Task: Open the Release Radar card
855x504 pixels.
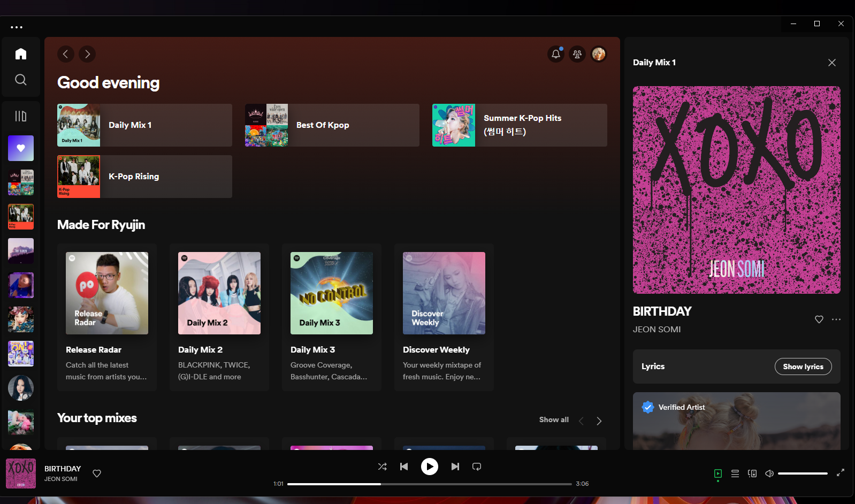Action: (107, 317)
